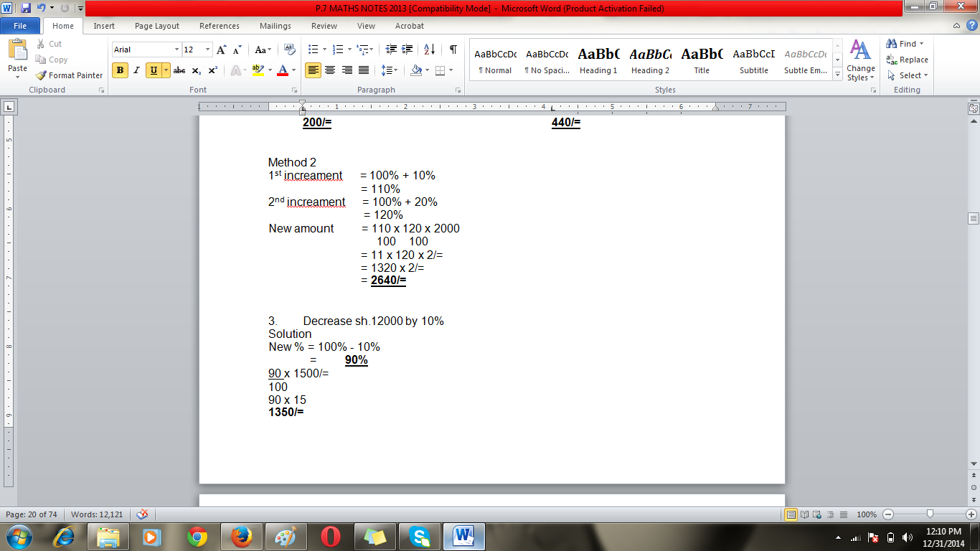
Task: Open the File menu tab
Action: point(20,26)
